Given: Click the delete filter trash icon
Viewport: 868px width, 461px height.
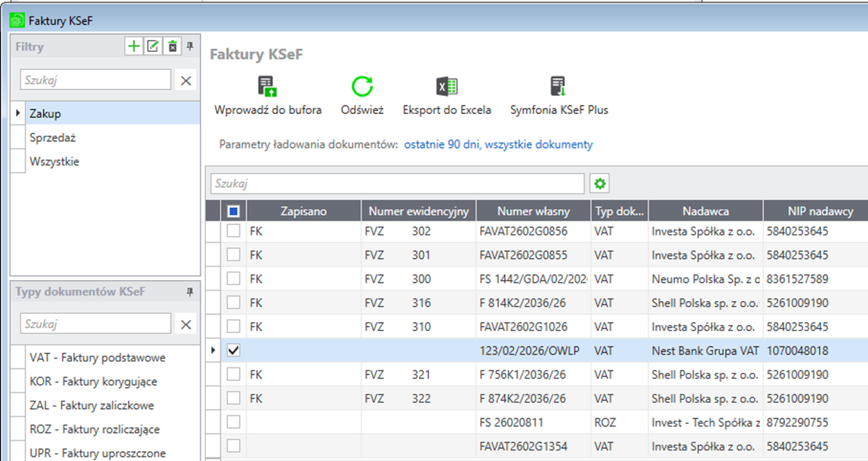Looking at the screenshot, I should (172, 47).
